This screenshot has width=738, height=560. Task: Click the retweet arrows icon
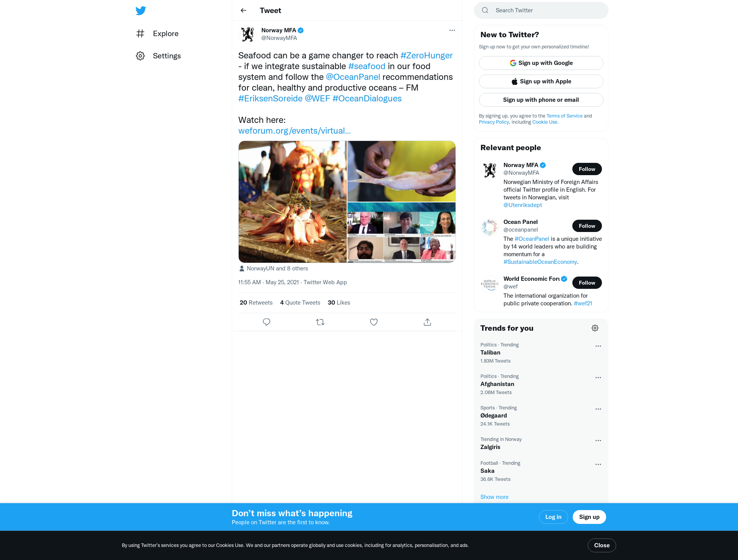pos(320,322)
